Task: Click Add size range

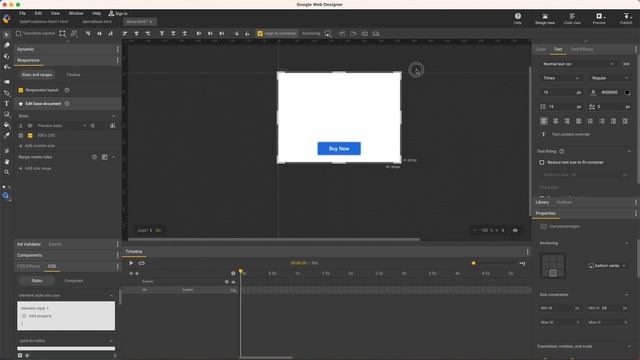Action: click(x=35, y=168)
